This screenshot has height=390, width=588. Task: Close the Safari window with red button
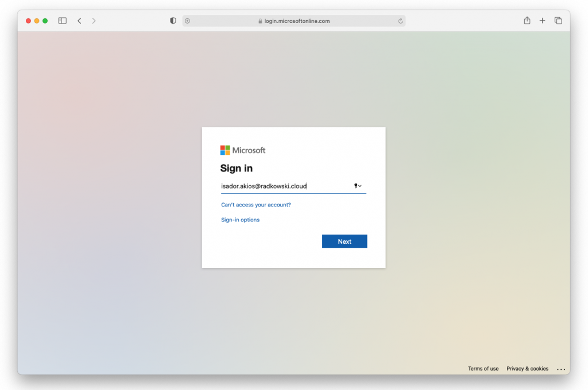tap(28, 21)
